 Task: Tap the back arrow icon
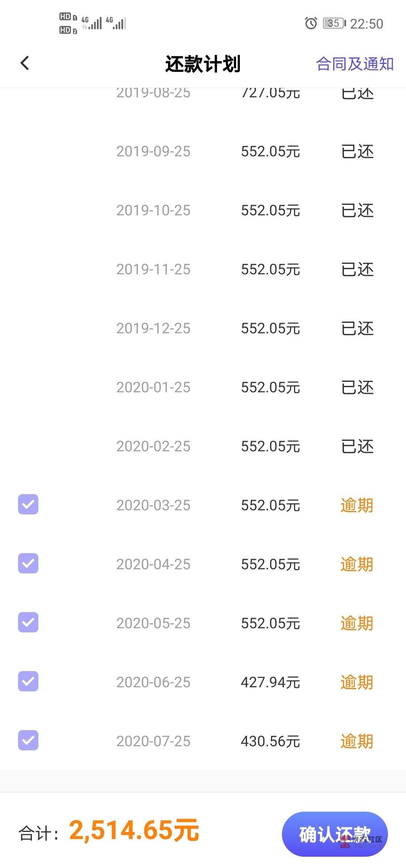[x=25, y=63]
